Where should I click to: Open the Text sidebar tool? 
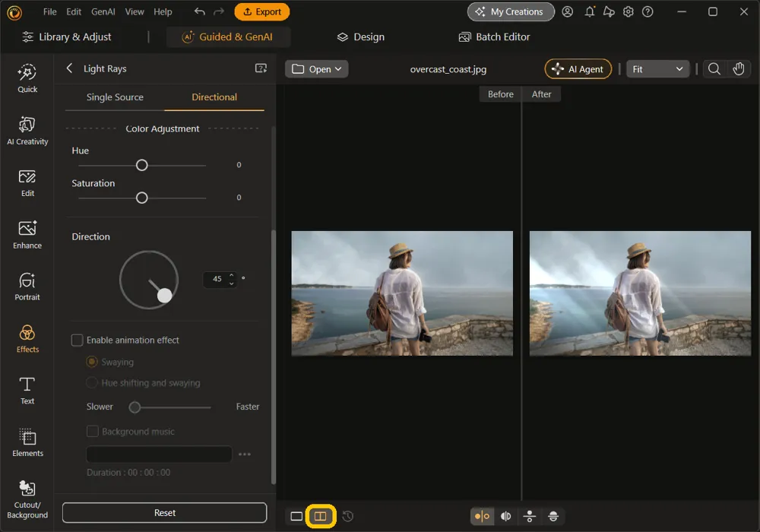point(27,391)
